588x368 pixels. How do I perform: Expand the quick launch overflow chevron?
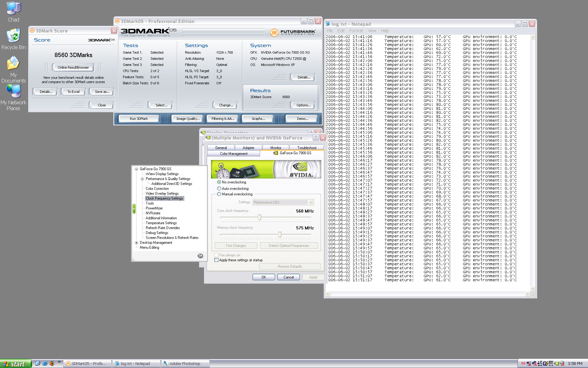point(59,362)
